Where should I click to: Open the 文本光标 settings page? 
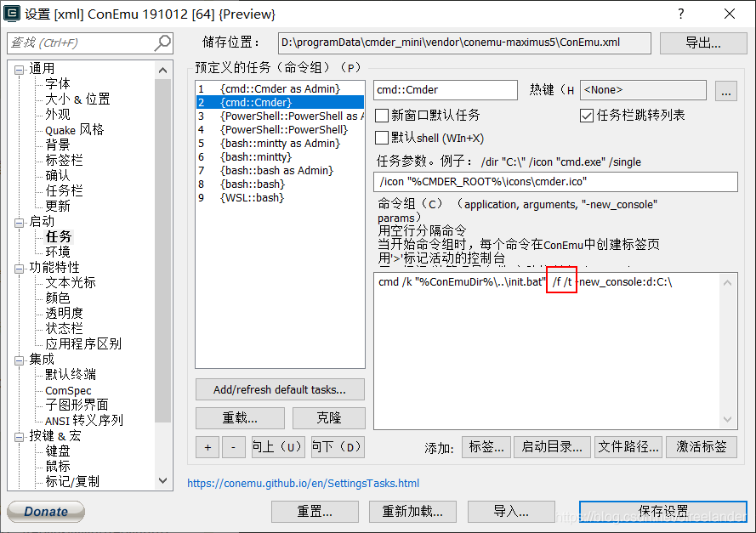(x=71, y=282)
